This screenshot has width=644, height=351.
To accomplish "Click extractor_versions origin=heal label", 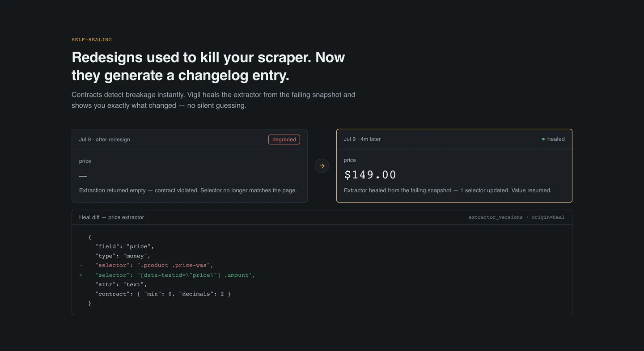I will [517, 217].
